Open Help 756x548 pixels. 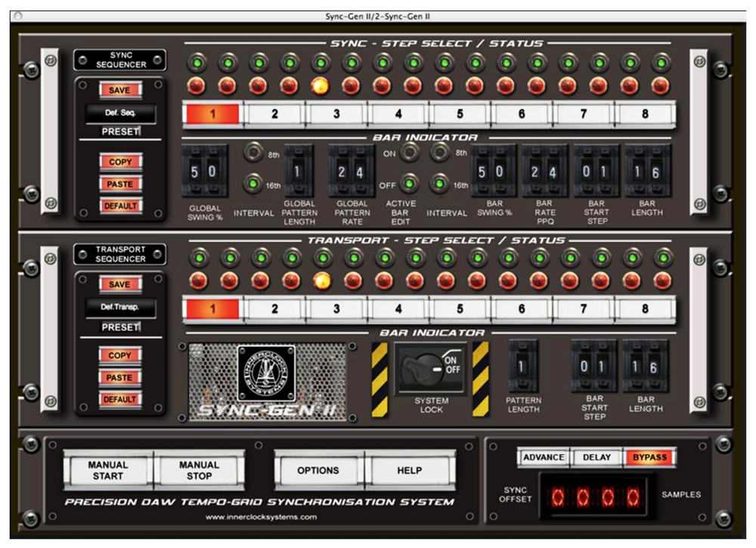409,470
